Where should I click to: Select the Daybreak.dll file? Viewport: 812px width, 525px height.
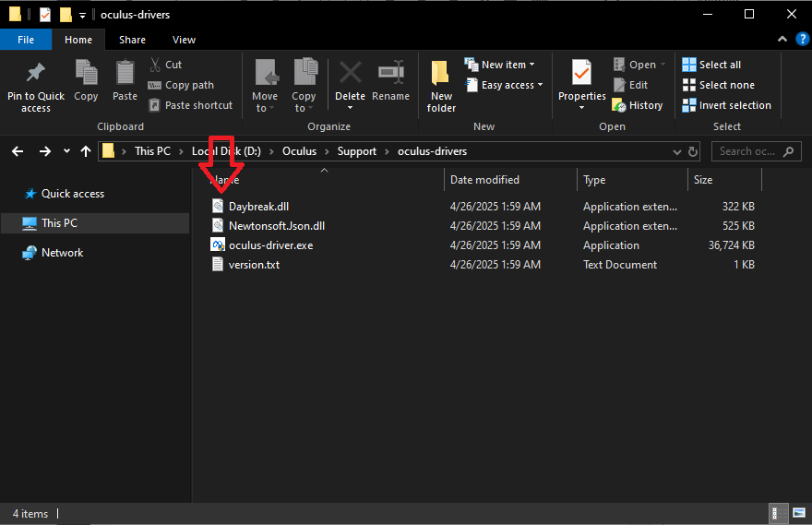[x=258, y=207]
